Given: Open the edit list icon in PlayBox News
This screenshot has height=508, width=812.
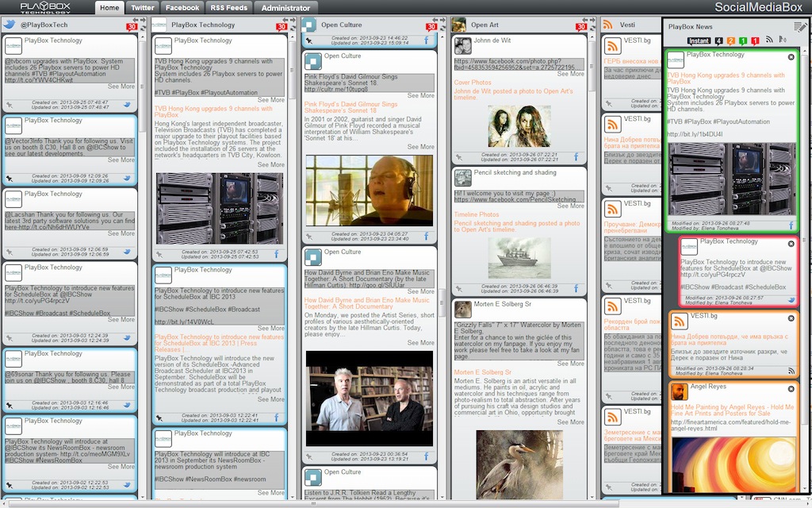Looking at the screenshot, I should coord(800,27).
